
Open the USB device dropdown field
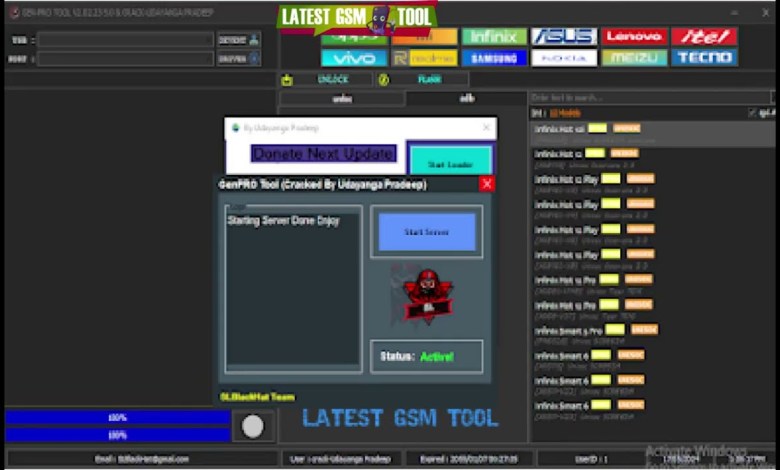pyautogui.click(x=126, y=40)
